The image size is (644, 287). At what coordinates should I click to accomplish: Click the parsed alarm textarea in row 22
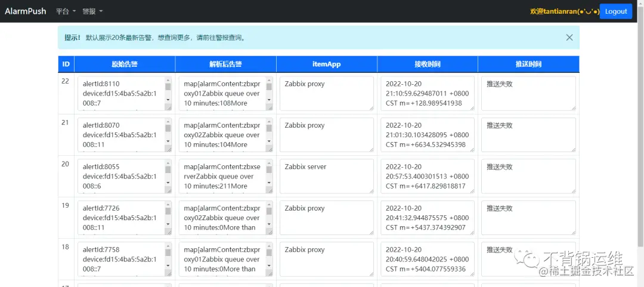click(225, 93)
